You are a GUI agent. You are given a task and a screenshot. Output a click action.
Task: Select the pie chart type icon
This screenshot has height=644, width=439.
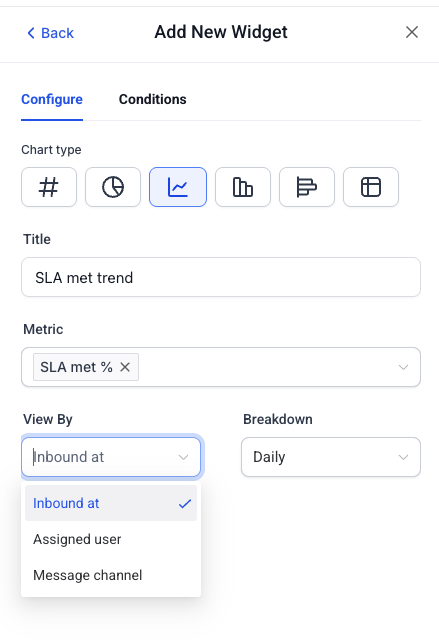point(113,187)
